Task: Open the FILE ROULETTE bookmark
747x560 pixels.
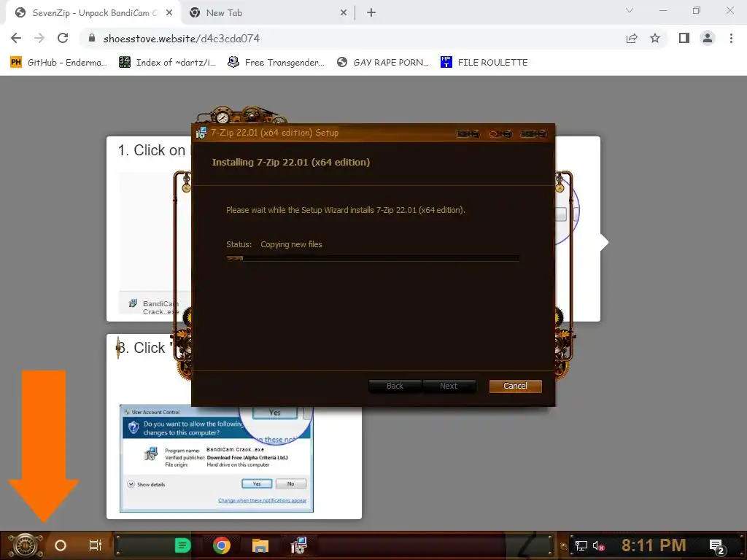Action: (484, 63)
